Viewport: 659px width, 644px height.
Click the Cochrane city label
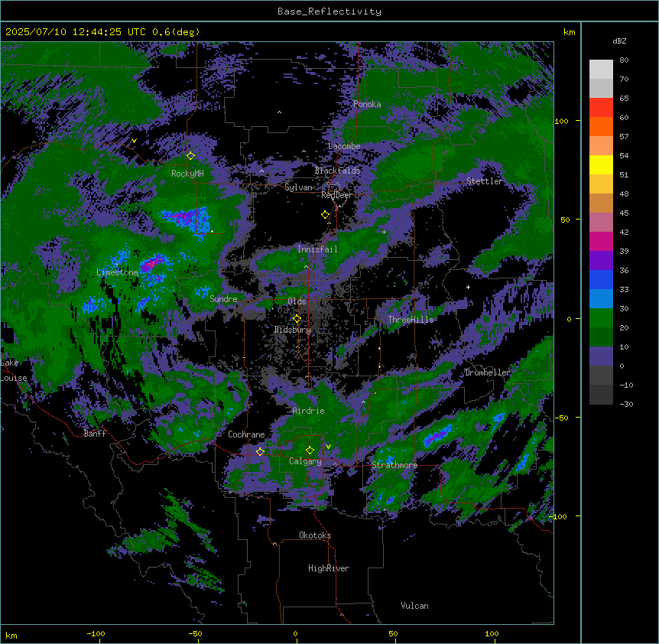point(246,434)
